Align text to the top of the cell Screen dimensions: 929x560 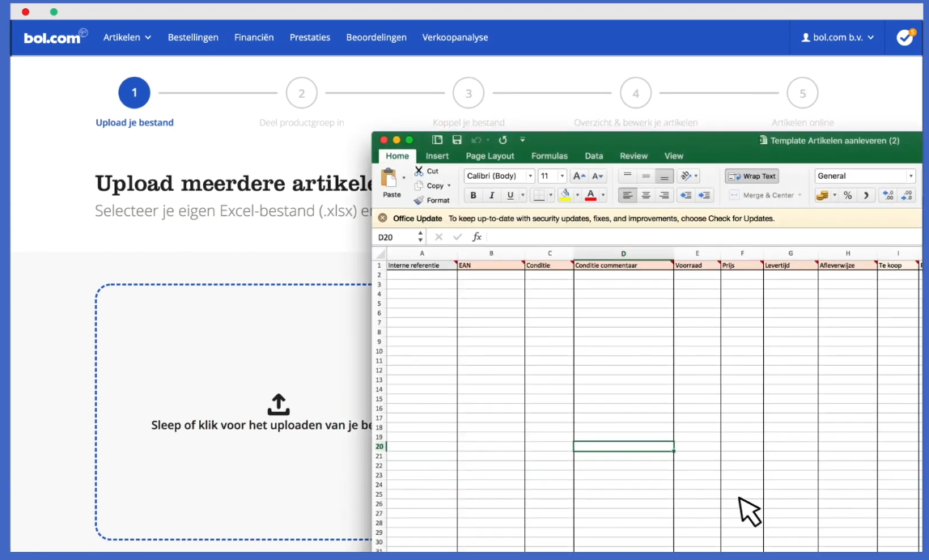(627, 176)
